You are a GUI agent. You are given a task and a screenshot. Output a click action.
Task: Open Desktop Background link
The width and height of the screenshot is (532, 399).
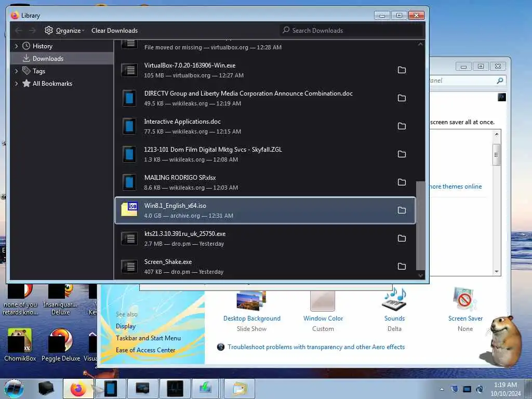252,318
